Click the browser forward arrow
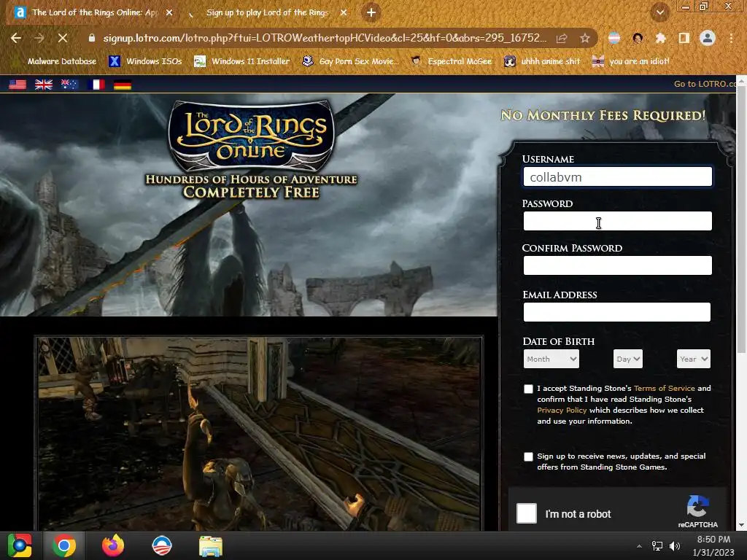 (39, 38)
